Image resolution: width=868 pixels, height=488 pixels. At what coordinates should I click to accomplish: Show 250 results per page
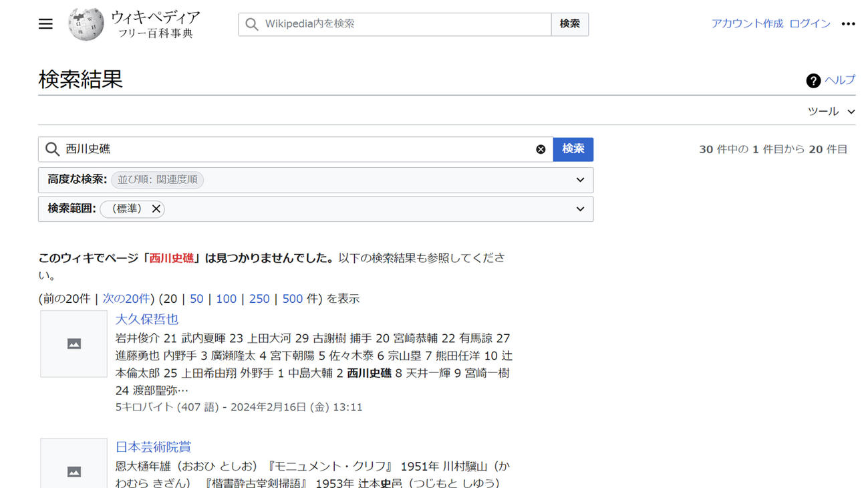point(259,299)
